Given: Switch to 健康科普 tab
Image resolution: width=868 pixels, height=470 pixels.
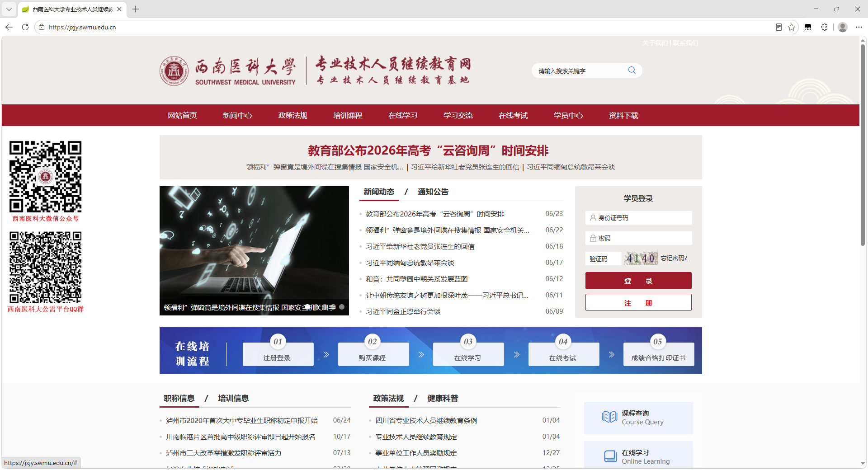Looking at the screenshot, I should pyautogui.click(x=443, y=398).
